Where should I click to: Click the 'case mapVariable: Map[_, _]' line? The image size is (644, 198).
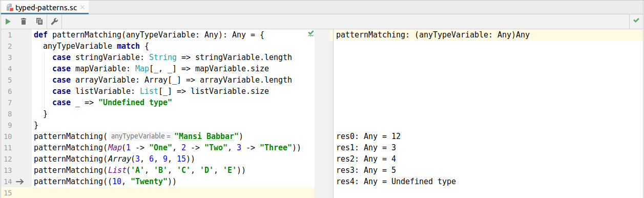[160, 69]
